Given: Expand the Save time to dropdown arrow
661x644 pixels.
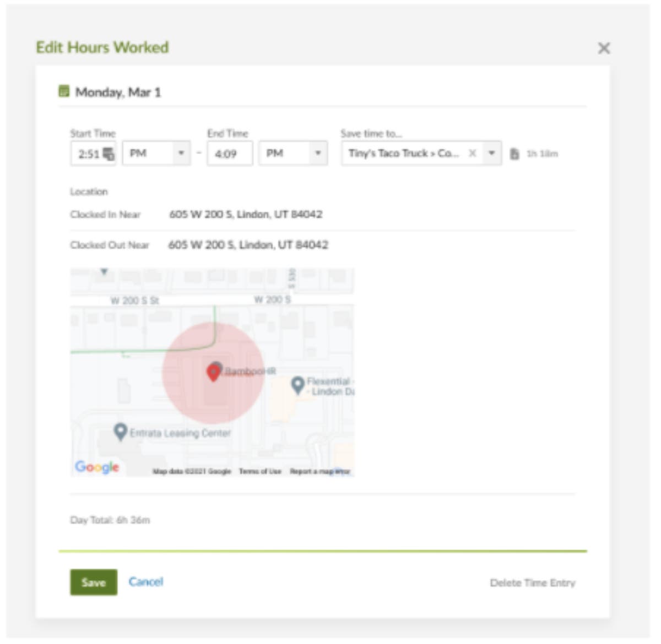Looking at the screenshot, I should [490, 153].
